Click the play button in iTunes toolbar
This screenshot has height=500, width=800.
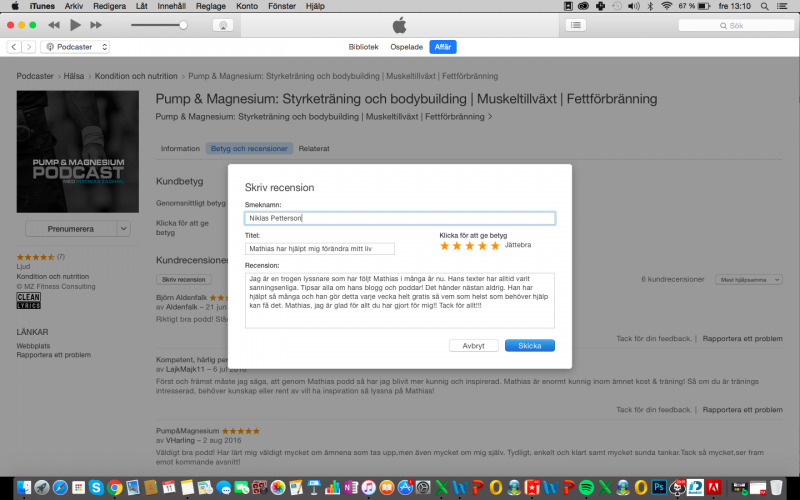[x=75, y=24]
